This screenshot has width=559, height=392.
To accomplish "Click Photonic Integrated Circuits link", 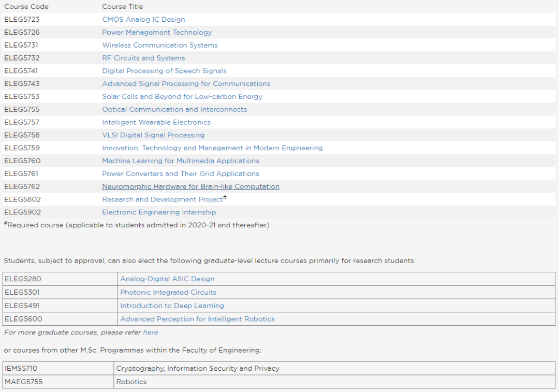I will (x=168, y=292).
